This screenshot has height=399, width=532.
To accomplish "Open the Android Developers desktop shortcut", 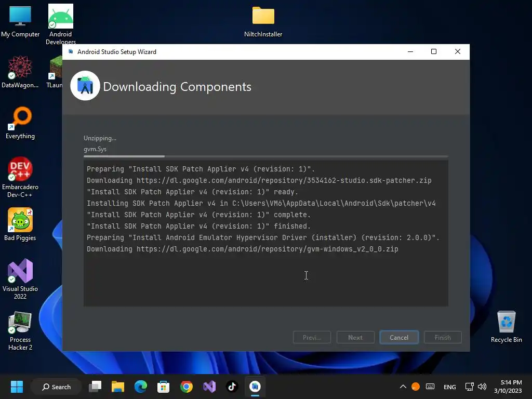I will click(60, 24).
